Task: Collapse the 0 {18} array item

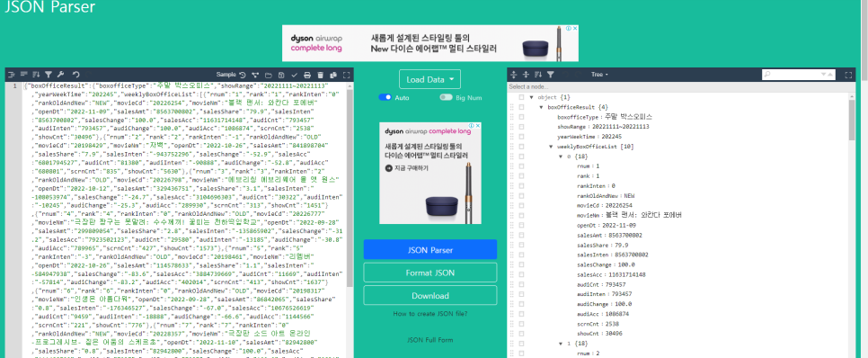Action: 562,157
